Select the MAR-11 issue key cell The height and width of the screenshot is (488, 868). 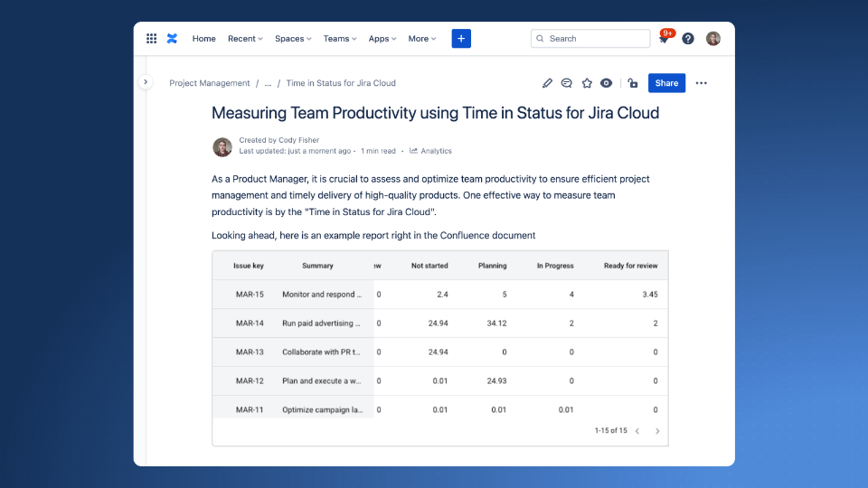(x=250, y=409)
